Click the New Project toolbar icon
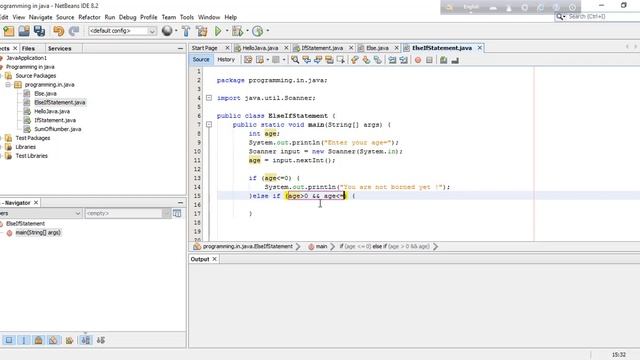The height and width of the screenshot is (360, 640). point(9,31)
